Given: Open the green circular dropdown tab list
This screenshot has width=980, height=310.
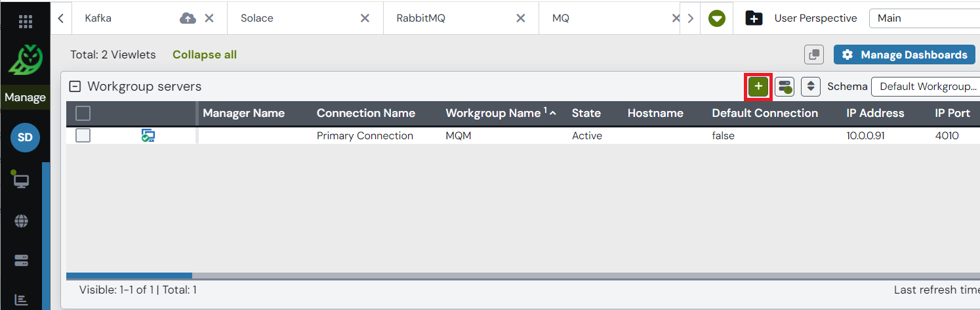Looking at the screenshot, I should click(x=717, y=19).
